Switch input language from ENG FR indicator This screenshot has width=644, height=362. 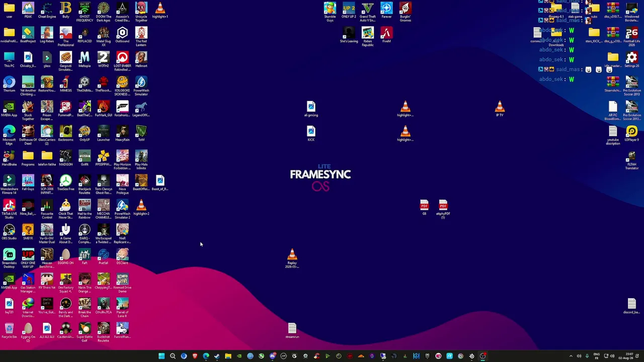[x=597, y=356]
